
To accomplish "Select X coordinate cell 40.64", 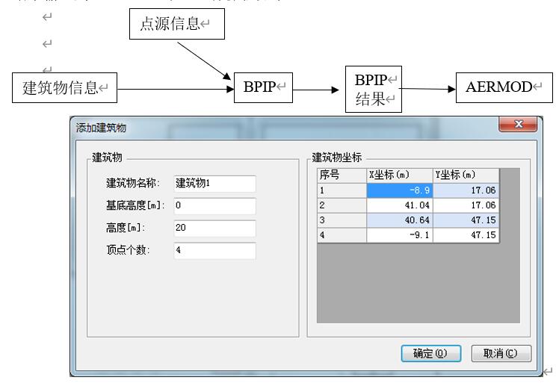I will click(x=399, y=220).
